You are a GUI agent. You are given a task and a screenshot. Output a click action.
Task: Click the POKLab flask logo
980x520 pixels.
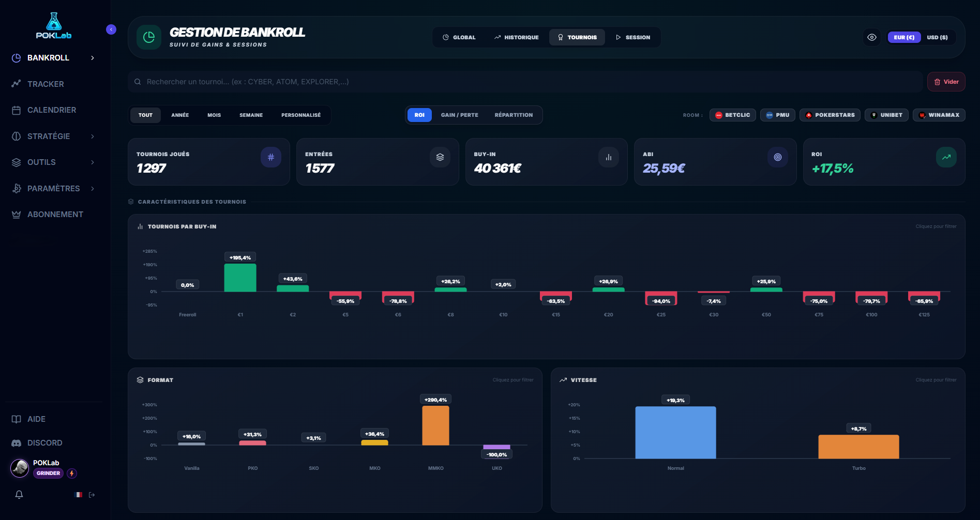[x=54, y=25]
